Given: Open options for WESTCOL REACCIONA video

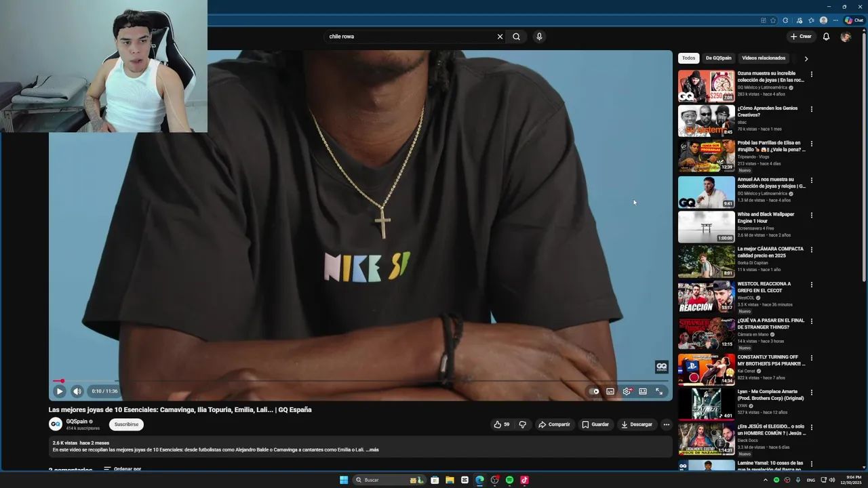Looking at the screenshot, I should pos(811,285).
